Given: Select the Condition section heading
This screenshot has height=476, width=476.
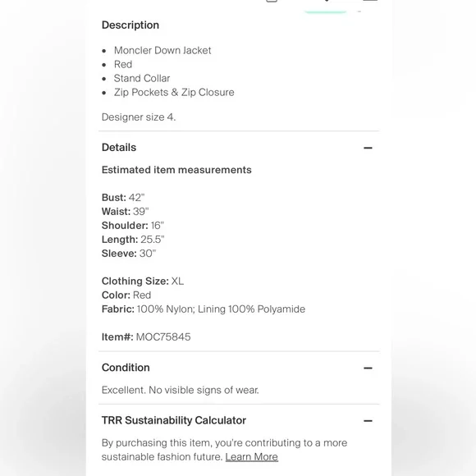Looking at the screenshot, I should pyautogui.click(x=126, y=368).
